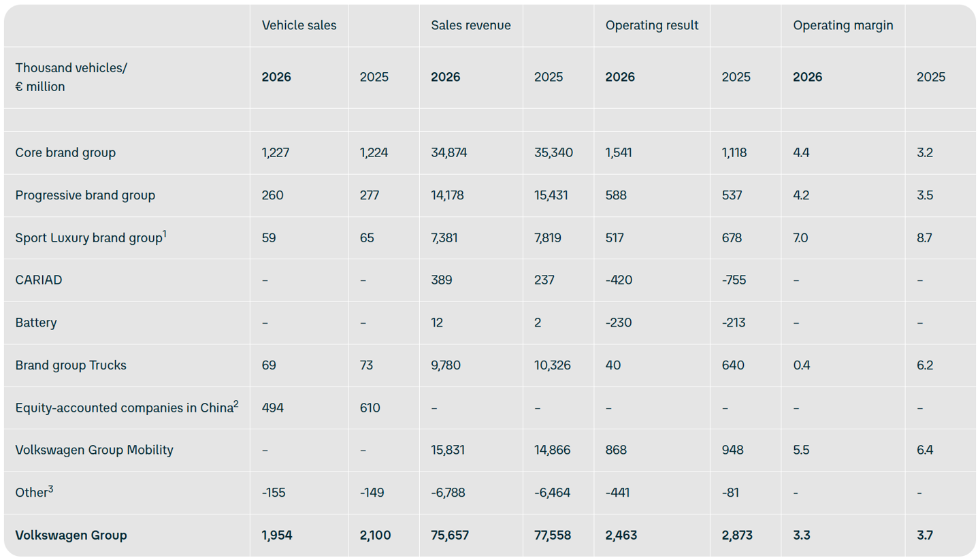Open footnote 1 beside Sport Luxury brand group
Image resolution: width=980 pixels, height=560 pixels.
click(165, 233)
